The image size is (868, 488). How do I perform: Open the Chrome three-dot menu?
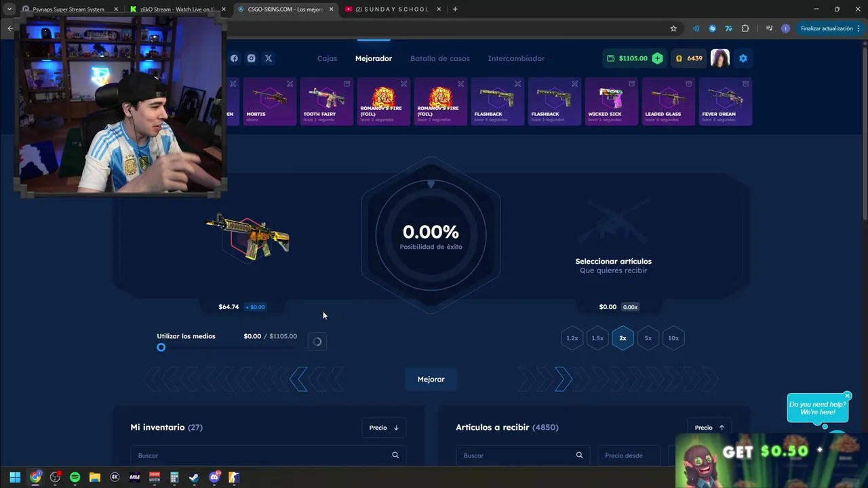tap(859, 28)
